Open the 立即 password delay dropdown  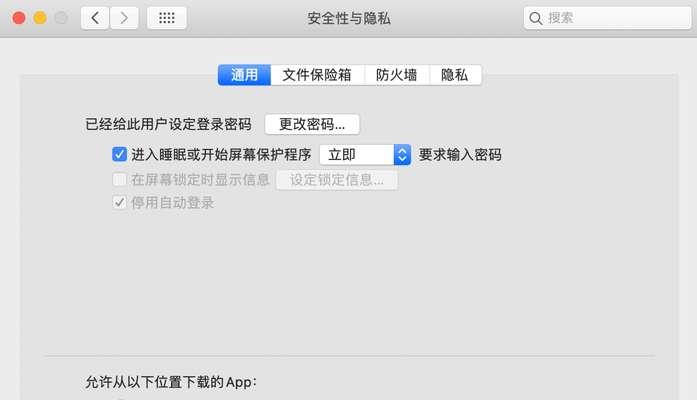(x=365, y=155)
